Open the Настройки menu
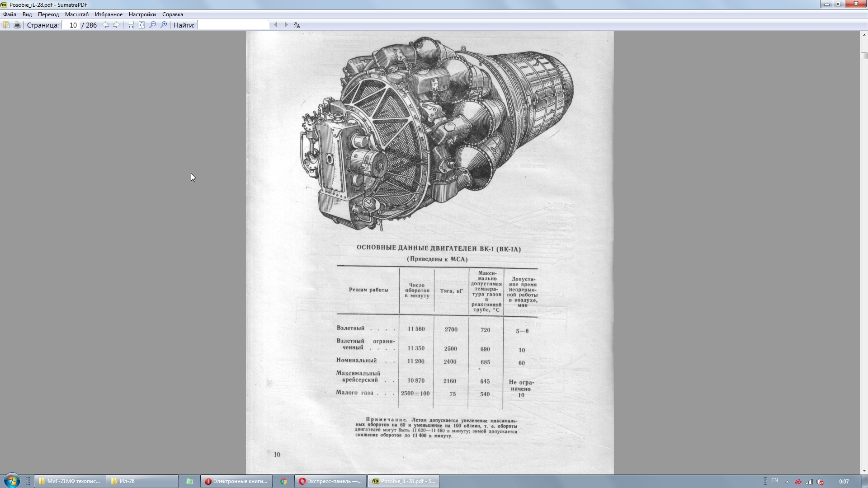 [x=142, y=14]
